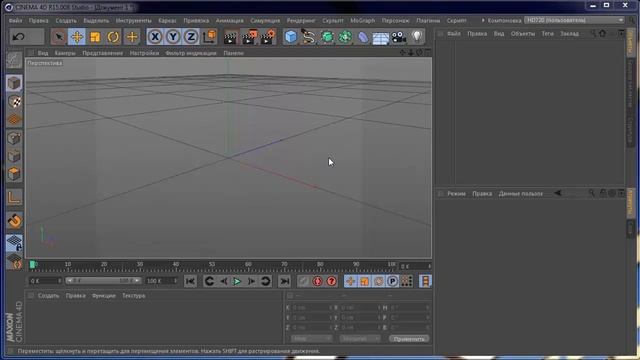Viewport: 640px width, 360px height.
Task: Select Edges mode in left palette
Action: point(14,156)
